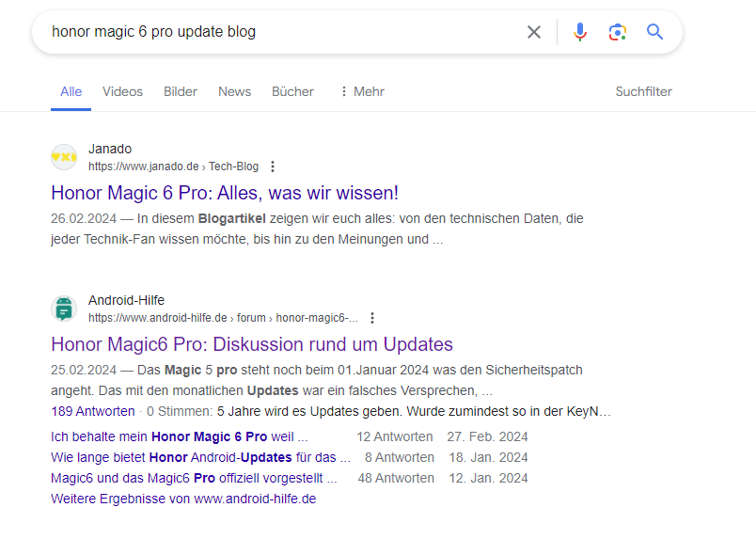This screenshot has height=539, width=756.
Task: Click the date '12. Jan. 2024'
Action: pyautogui.click(x=488, y=478)
